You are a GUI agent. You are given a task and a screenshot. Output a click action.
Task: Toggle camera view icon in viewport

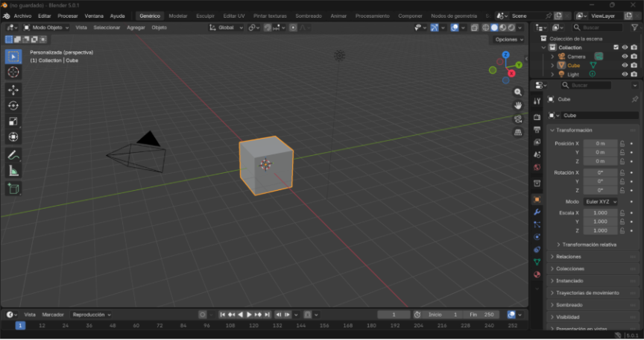[518, 119]
